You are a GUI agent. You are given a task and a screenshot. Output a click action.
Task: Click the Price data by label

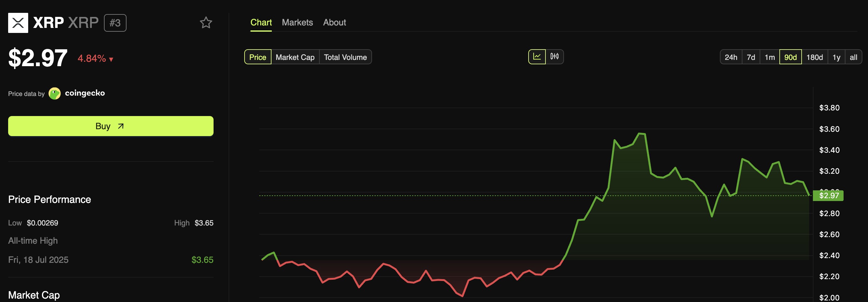[x=26, y=94]
